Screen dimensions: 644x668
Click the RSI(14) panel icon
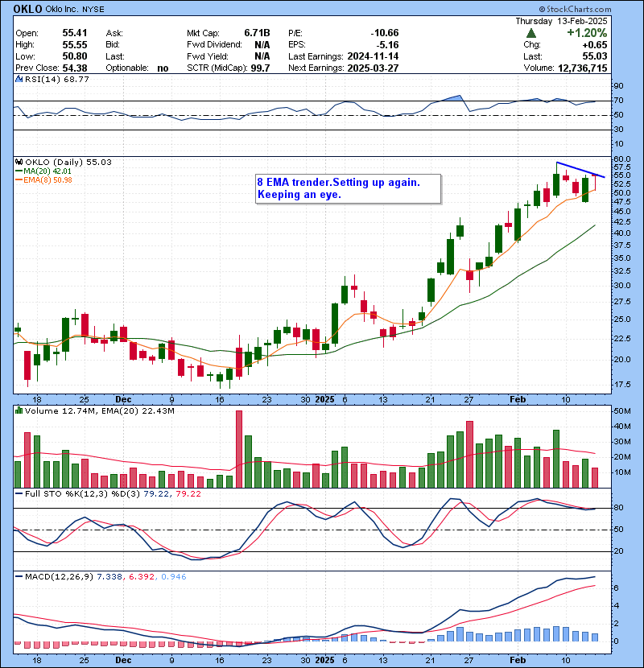click(x=19, y=79)
